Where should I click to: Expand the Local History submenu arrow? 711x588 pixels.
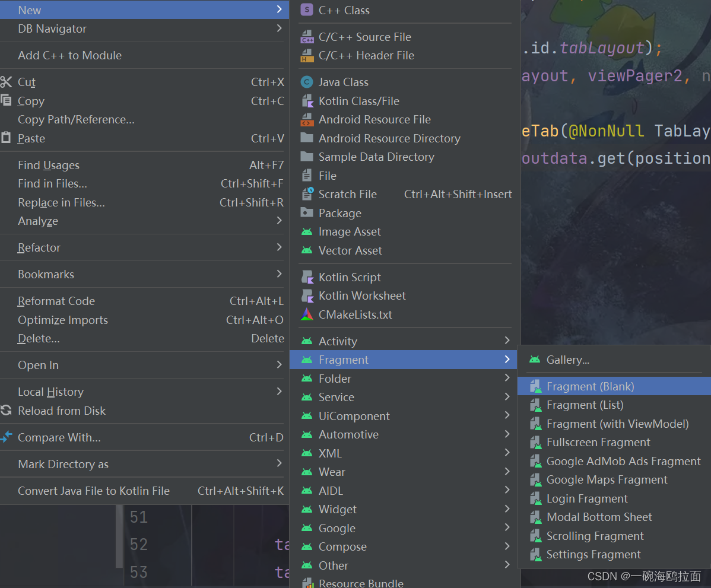tap(280, 391)
